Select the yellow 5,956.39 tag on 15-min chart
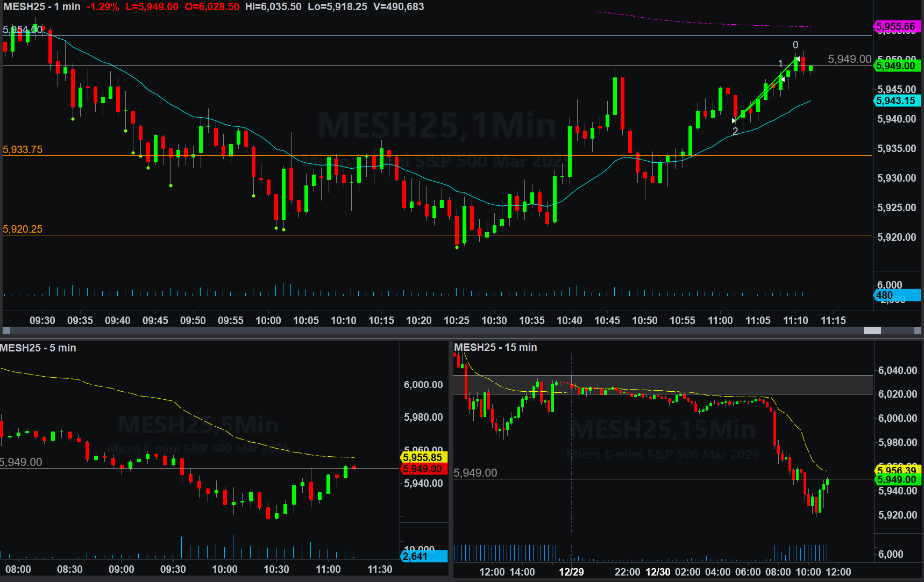This screenshot has height=582, width=924. point(895,470)
